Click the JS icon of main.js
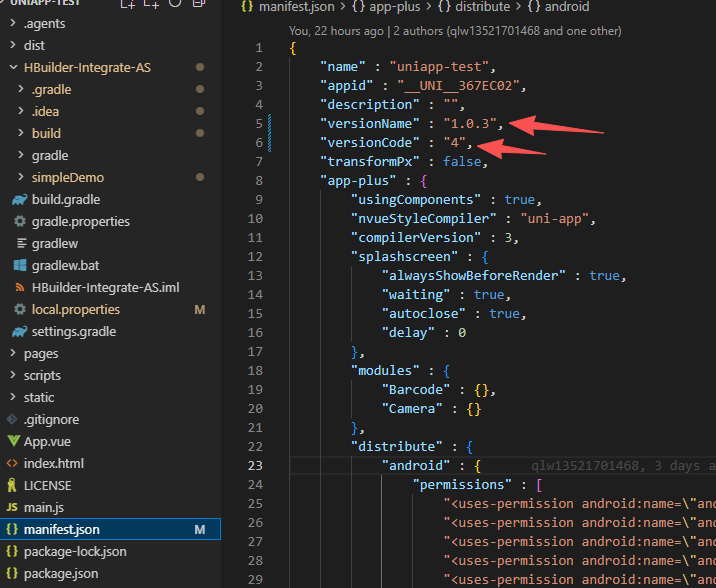The width and height of the screenshot is (716, 588). tap(12, 507)
